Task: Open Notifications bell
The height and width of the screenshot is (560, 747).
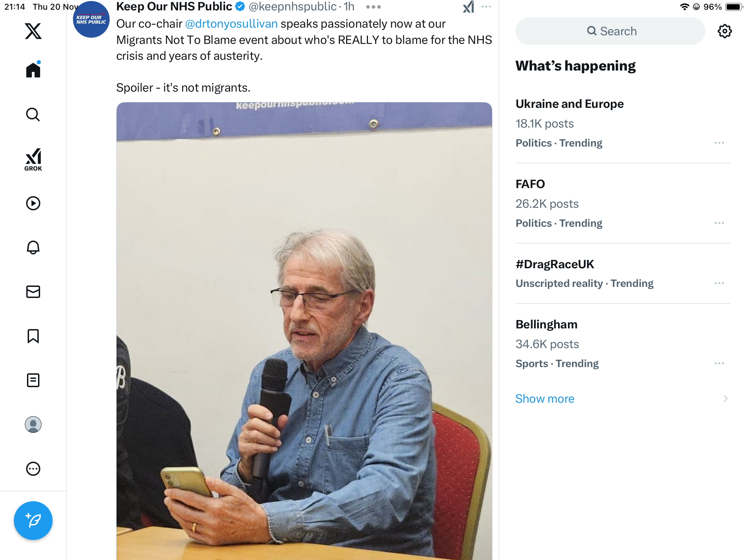Action: [33, 248]
